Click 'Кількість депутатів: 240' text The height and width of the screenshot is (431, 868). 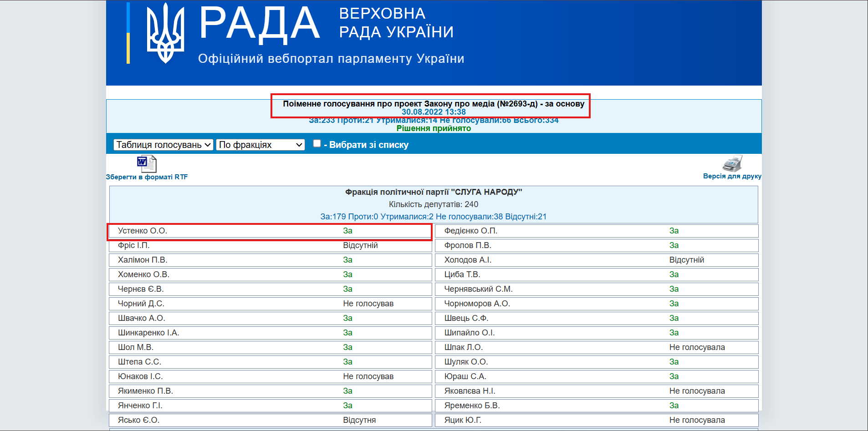[x=434, y=204]
